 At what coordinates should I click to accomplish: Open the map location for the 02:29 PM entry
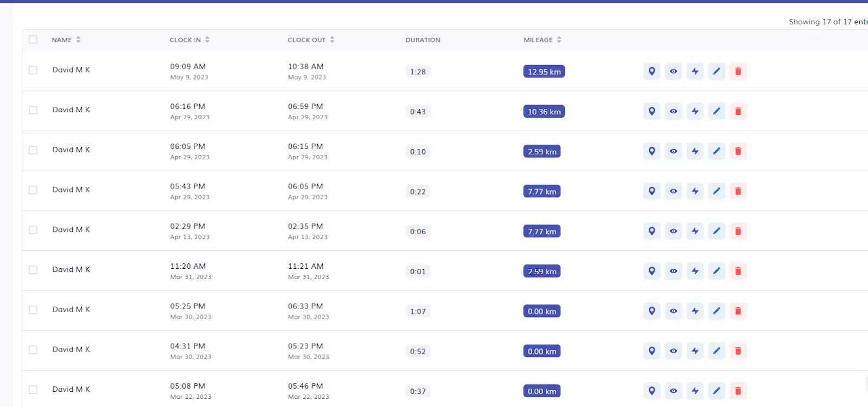pos(652,231)
